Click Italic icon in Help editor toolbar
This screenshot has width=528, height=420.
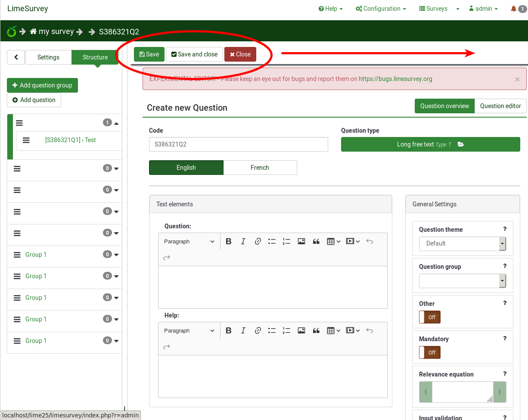(243, 331)
